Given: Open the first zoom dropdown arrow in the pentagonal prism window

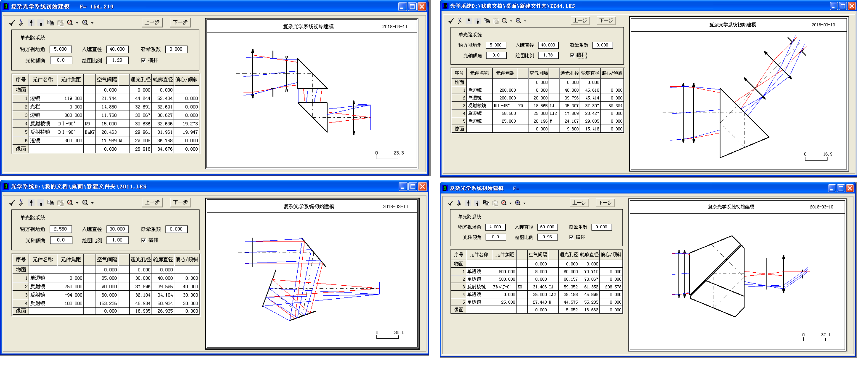Looking at the screenshot, I should 510,203.
